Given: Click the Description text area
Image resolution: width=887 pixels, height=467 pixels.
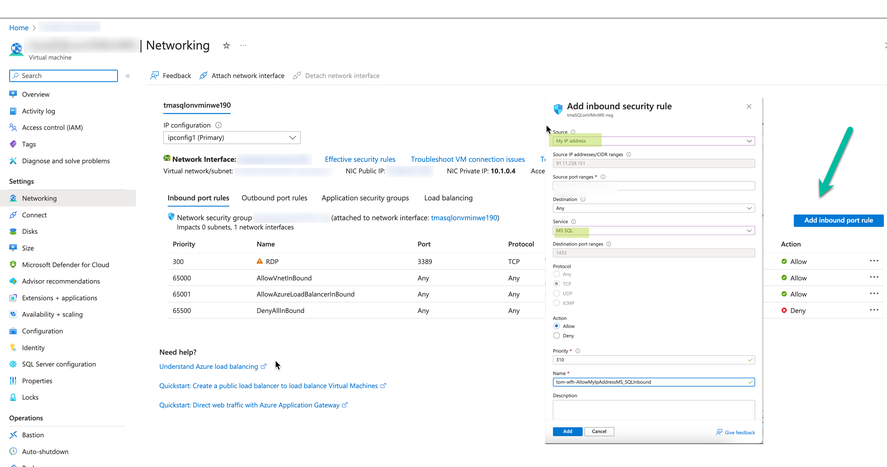Looking at the screenshot, I should 653,410.
